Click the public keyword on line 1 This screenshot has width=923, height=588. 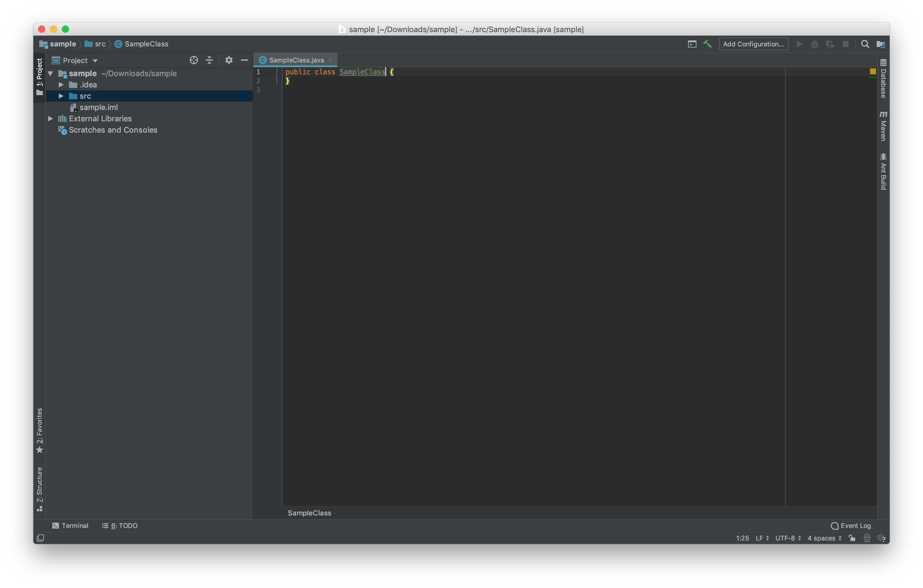[x=298, y=72]
